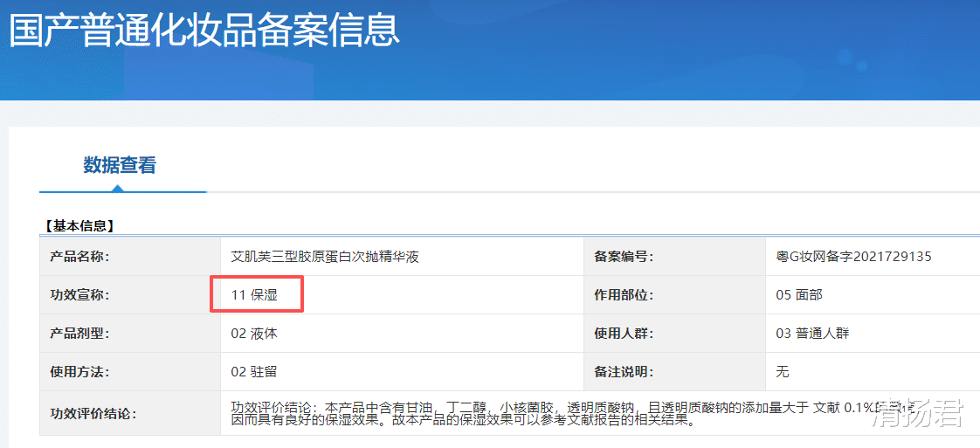
Task: Click the 产品剂型 label cell
Action: pyautogui.click(x=130, y=334)
